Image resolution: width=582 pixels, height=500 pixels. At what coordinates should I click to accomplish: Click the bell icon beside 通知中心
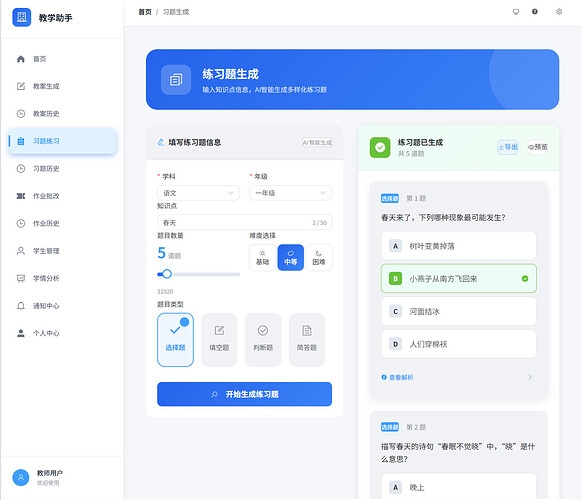[21, 306]
